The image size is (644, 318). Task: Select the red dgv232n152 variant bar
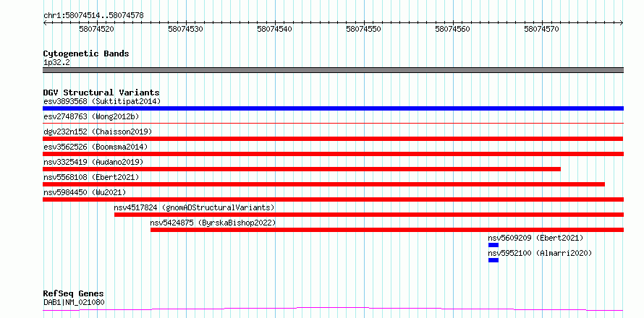coord(333,139)
